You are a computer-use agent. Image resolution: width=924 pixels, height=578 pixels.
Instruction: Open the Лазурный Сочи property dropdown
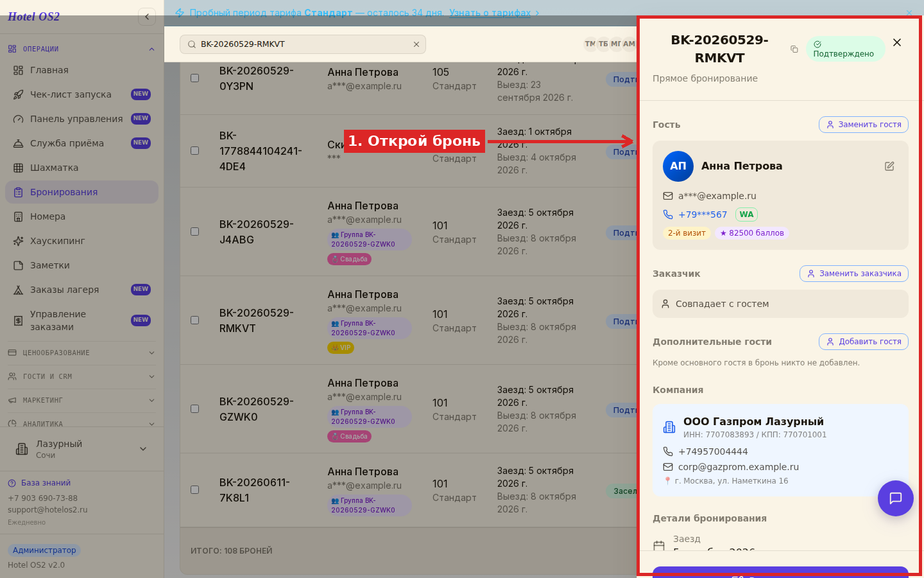click(81, 449)
